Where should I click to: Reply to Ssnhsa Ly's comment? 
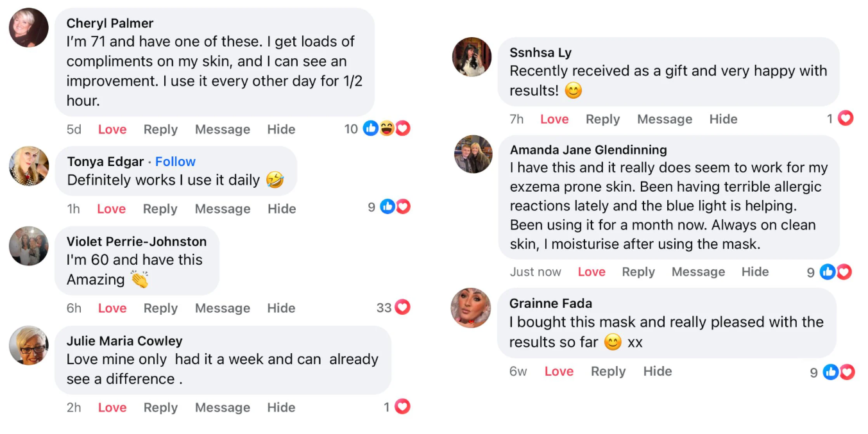point(602,119)
